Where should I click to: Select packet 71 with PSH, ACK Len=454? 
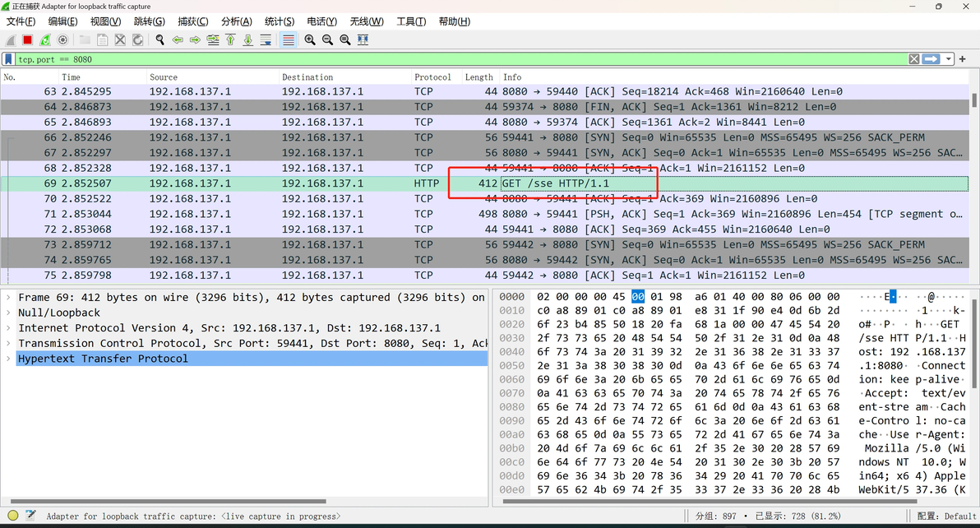click(485, 214)
